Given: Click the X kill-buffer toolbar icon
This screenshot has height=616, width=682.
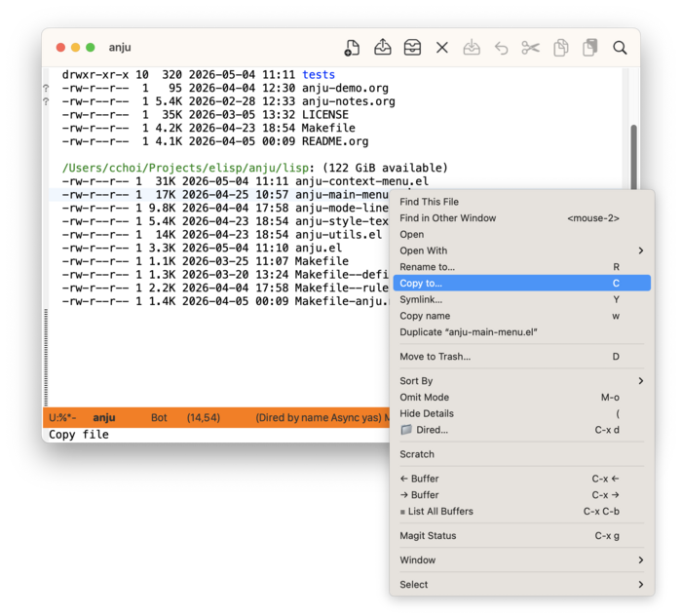Looking at the screenshot, I should coord(442,48).
